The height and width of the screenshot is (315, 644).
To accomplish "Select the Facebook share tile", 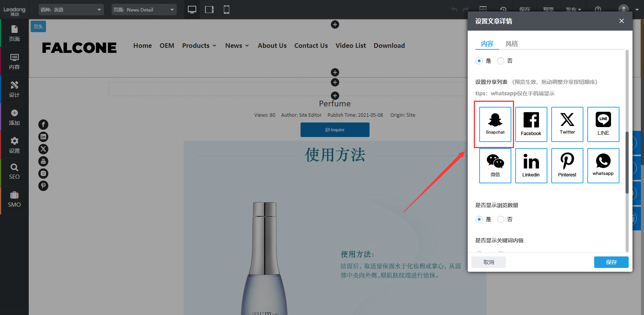I will pos(531,124).
